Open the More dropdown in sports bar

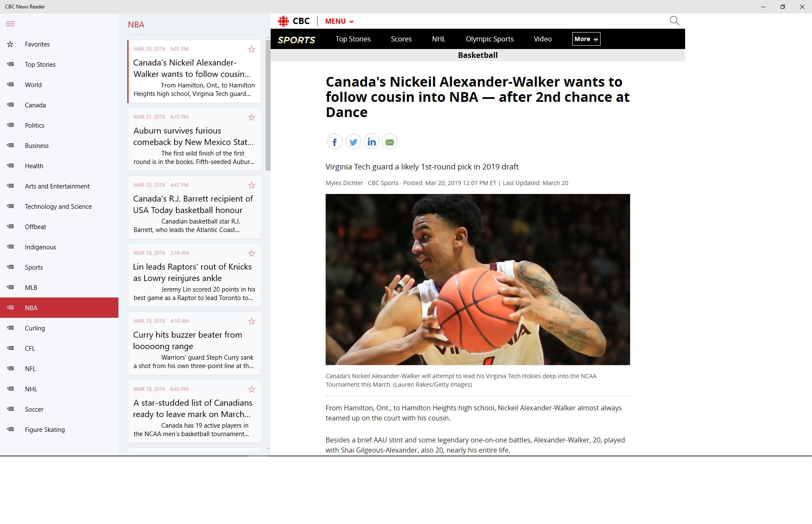point(586,39)
